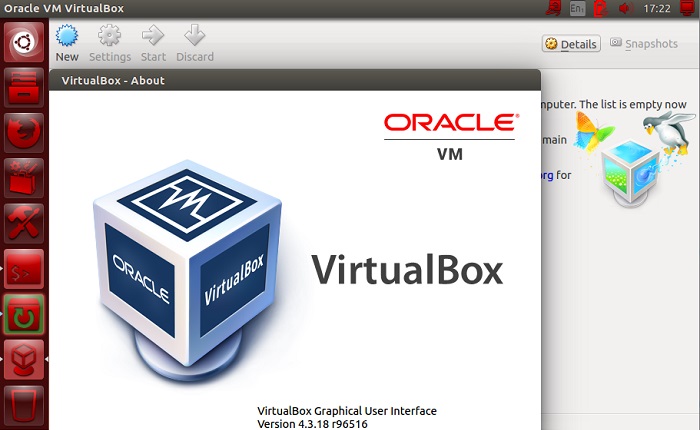Switch to the Details view

point(571,44)
